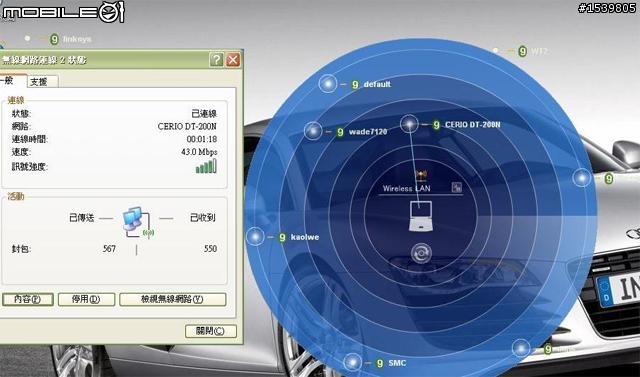Click the green g badge beside SMC
640x377 pixels.
(x=380, y=363)
